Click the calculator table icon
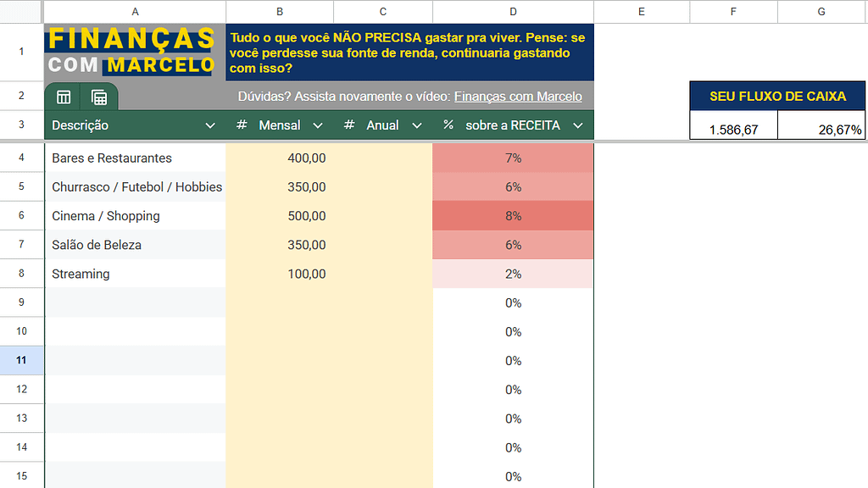The height and width of the screenshot is (488, 868). 99,97
